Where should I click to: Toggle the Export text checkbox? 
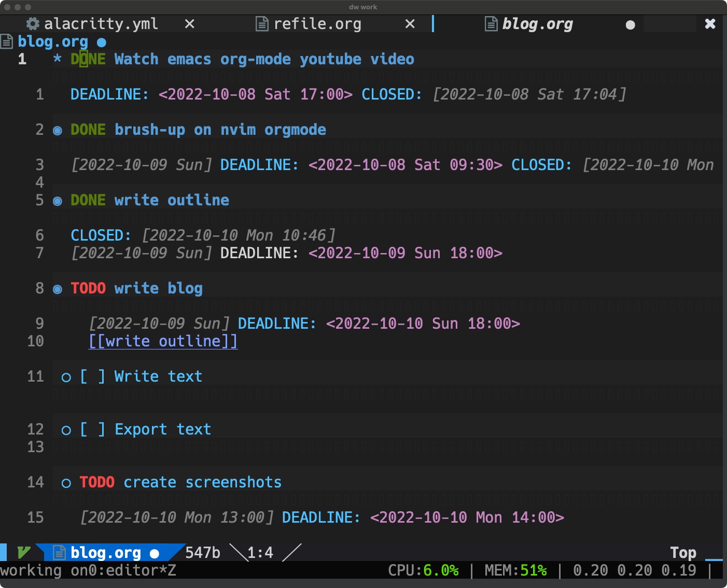pos(92,429)
